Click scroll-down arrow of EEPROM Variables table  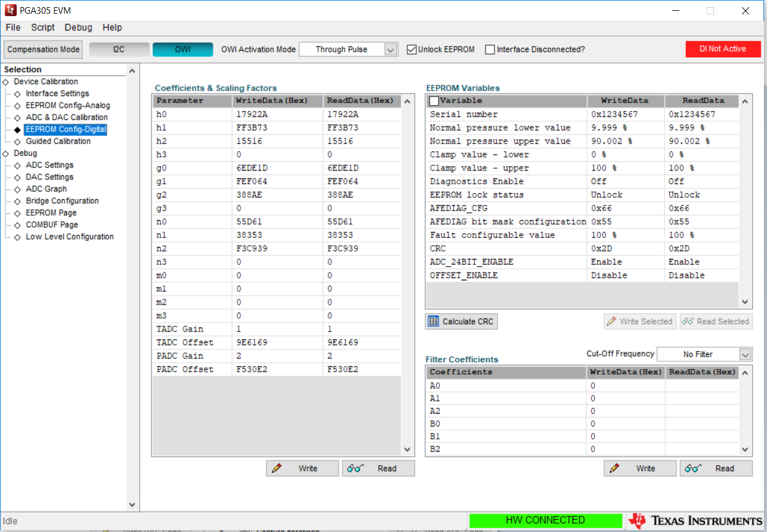pyautogui.click(x=745, y=302)
